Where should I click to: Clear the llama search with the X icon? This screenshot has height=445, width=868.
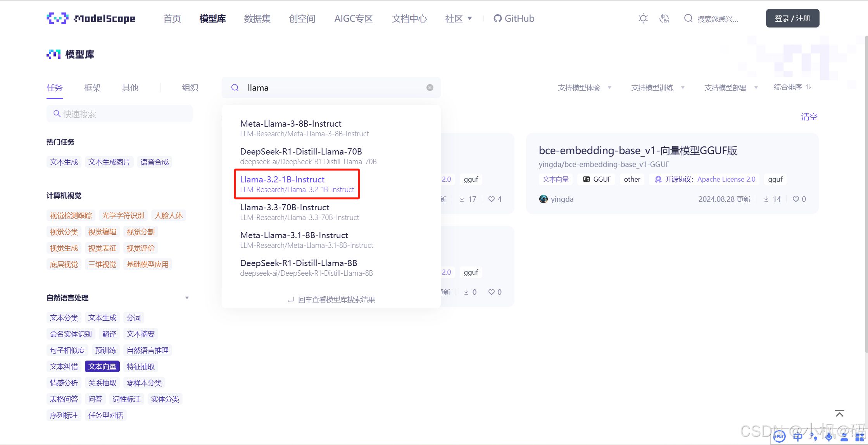click(x=430, y=88)
